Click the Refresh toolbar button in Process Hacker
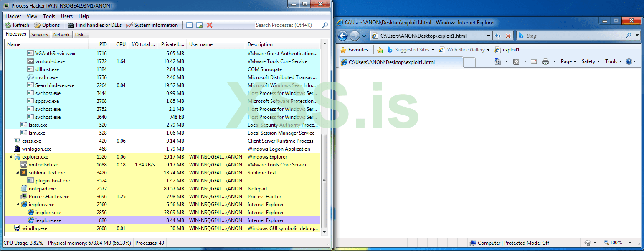 [17, 25]
